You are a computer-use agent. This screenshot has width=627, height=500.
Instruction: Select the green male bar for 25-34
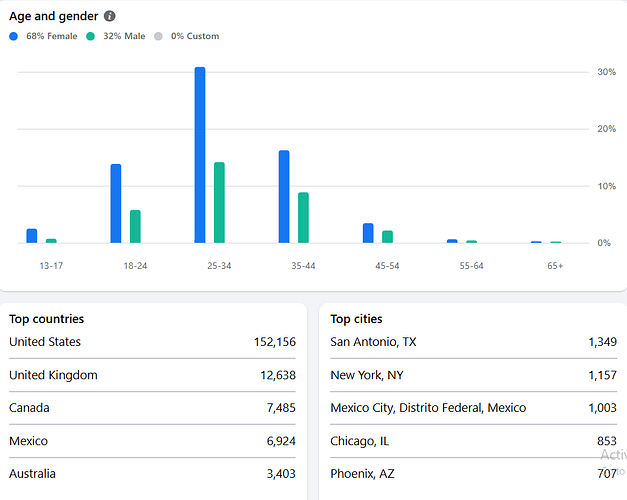coord(219,202)
